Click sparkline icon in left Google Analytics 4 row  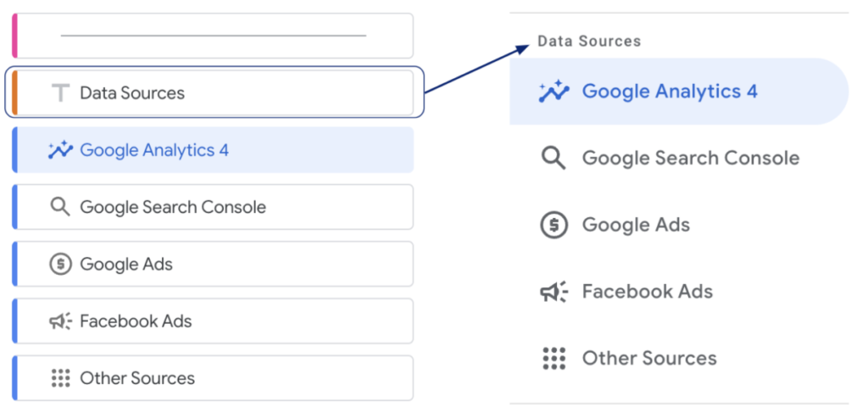pyautogui.click(x=60, y=150)
